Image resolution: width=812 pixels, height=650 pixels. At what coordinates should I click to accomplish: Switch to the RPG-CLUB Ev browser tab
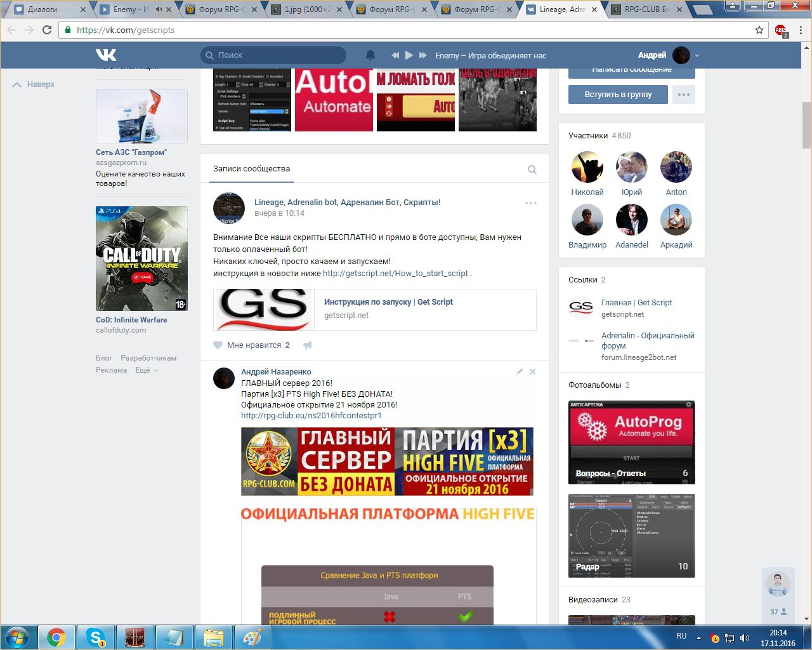coord(647,10)
